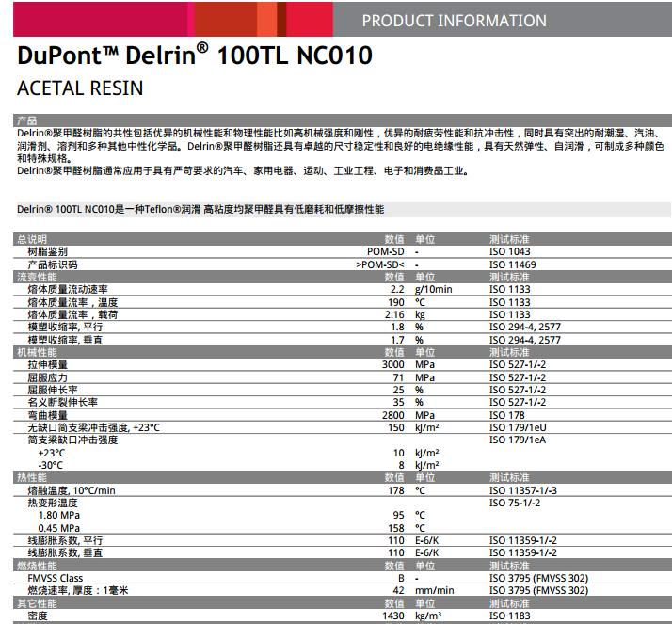Click 模塑收缩率, 垂直 row label
The image size is (672, 624).
click(x=65, y=340)
